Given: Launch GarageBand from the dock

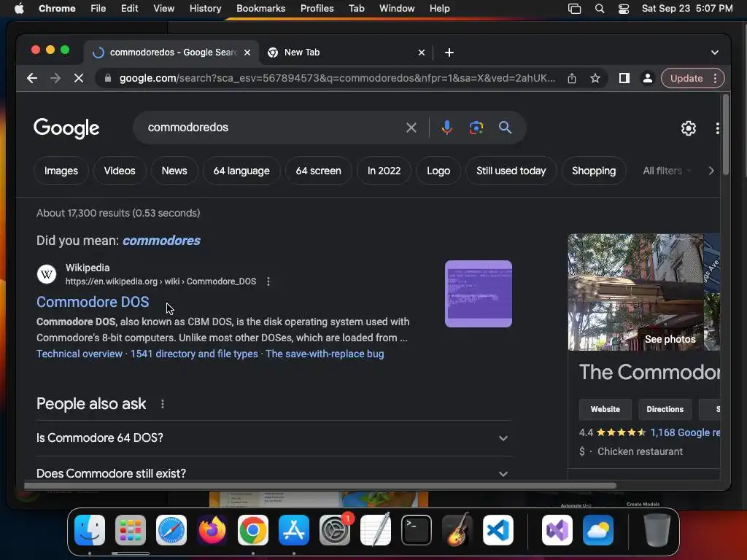Looking at the screenshot, I should pos(457,530).
